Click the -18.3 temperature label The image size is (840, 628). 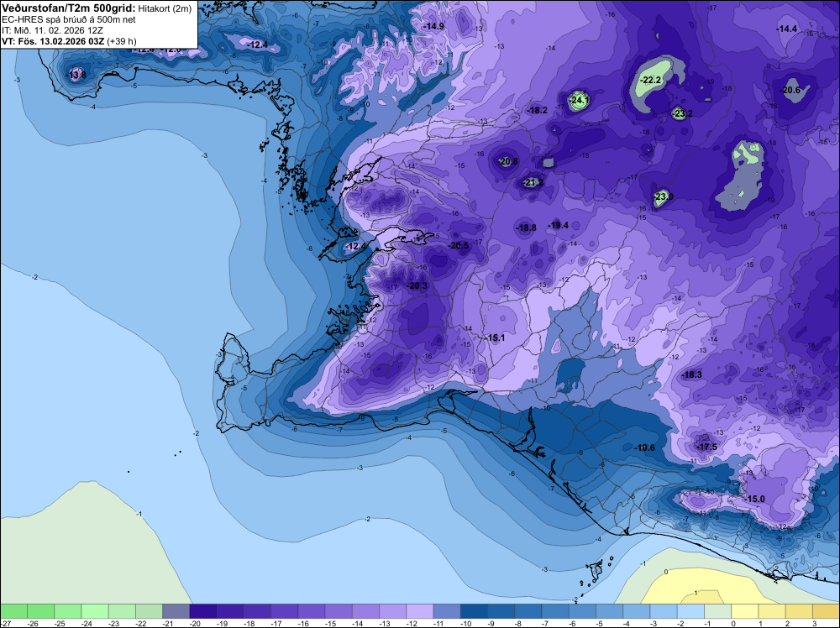691,374
